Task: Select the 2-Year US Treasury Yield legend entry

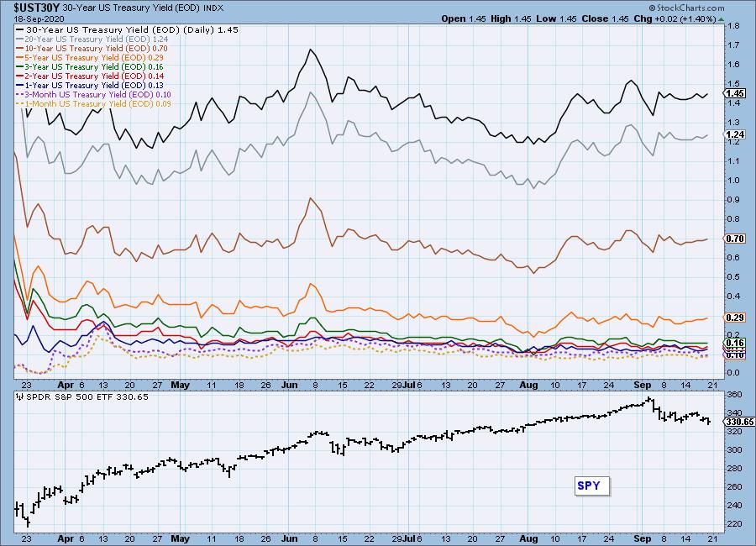Action: [x=90, y=76]
